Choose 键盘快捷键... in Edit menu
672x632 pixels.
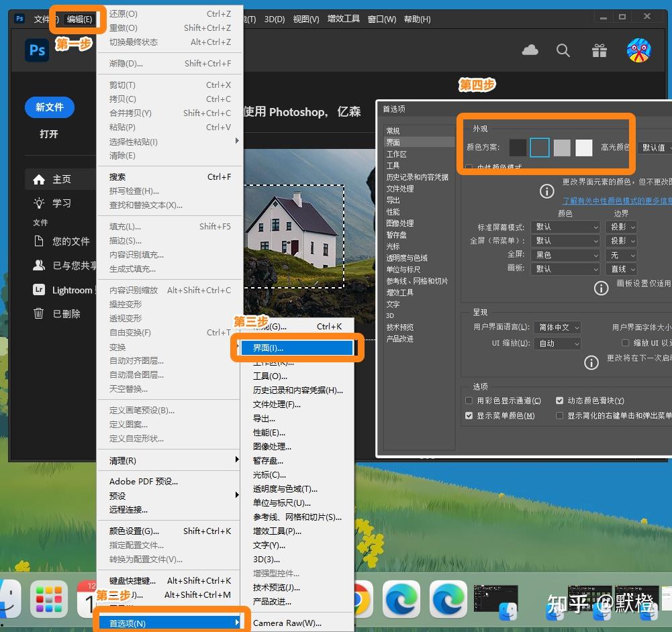[170, 580]
